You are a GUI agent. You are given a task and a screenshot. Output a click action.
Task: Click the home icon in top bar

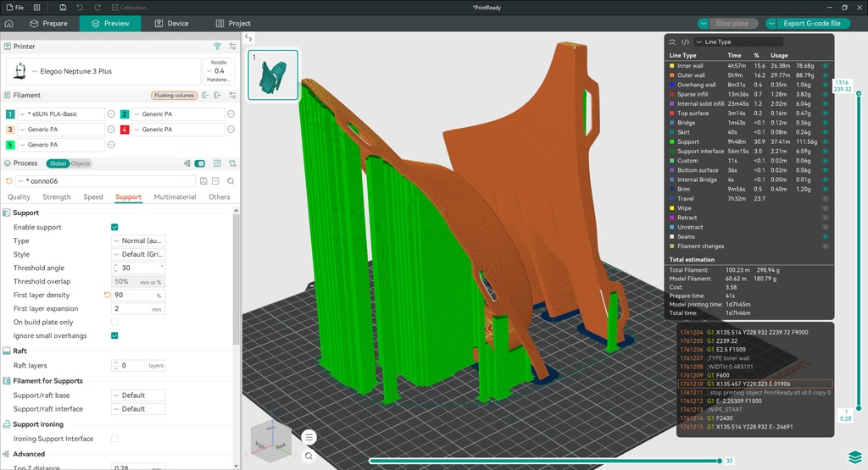[x=8, y=23]
